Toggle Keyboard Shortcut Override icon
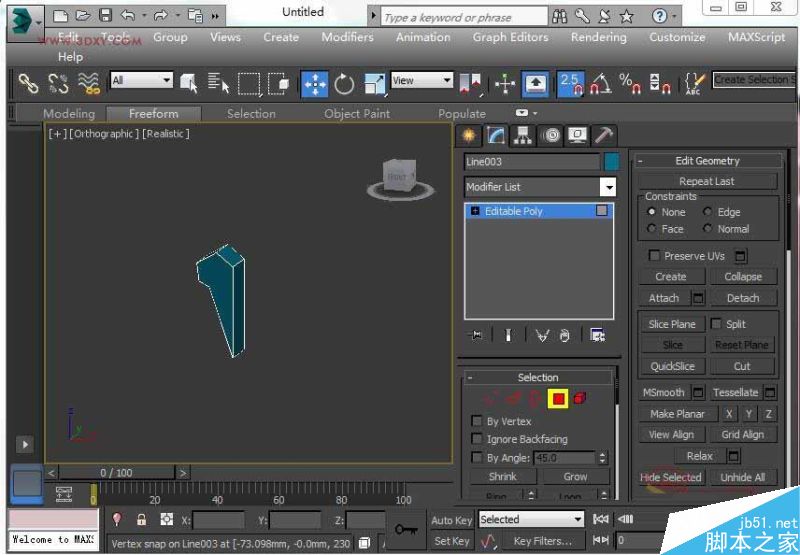The height and width of the screenshot is (555, 800). coord(535,84)
